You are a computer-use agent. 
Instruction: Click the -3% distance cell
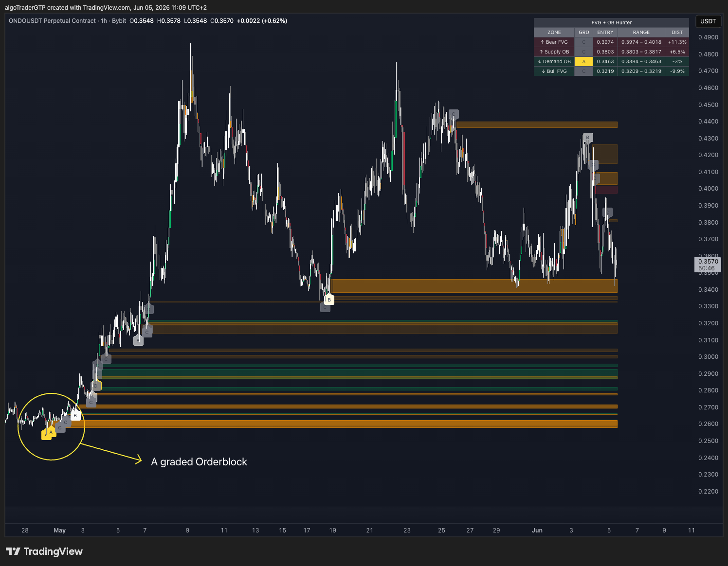point(677,62)
